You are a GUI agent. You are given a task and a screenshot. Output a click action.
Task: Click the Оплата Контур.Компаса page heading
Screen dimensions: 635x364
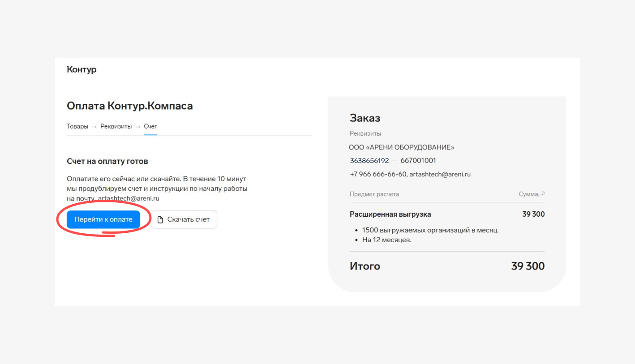click(130, 106)
